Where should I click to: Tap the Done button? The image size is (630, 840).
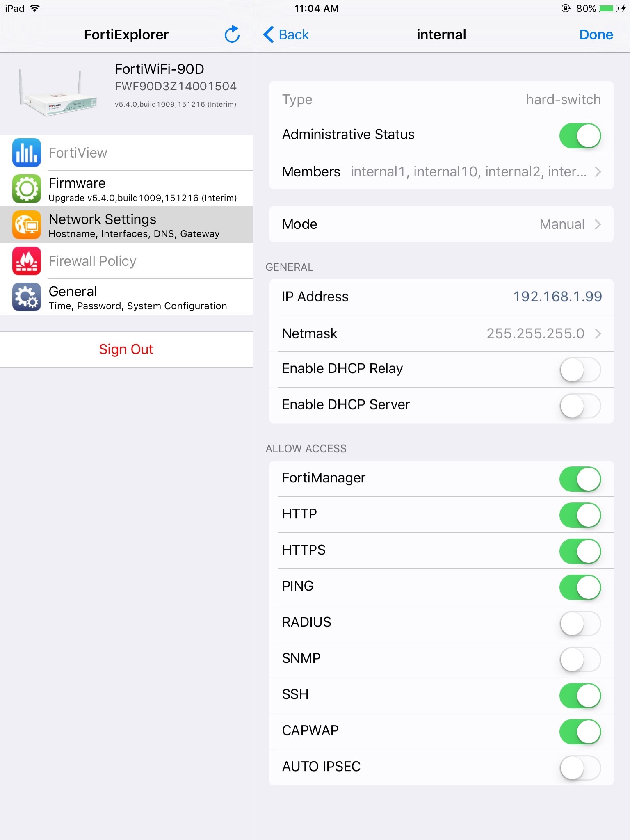point(596,34)
